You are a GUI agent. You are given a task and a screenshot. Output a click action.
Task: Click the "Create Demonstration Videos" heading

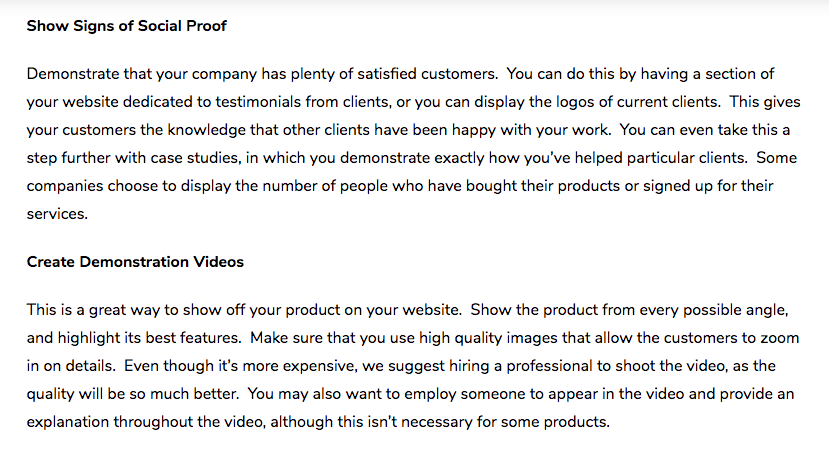pyautogui.click(x=135, y=262)
